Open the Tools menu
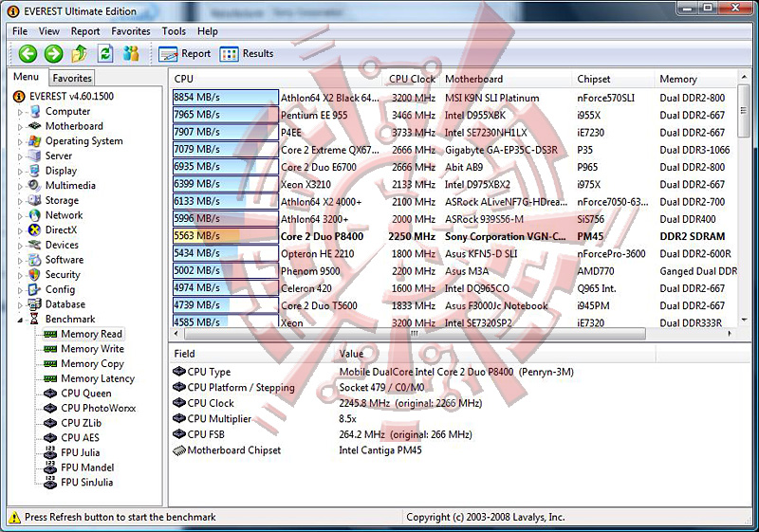Screen dimensions: 759x532 (x=174, y=31)
